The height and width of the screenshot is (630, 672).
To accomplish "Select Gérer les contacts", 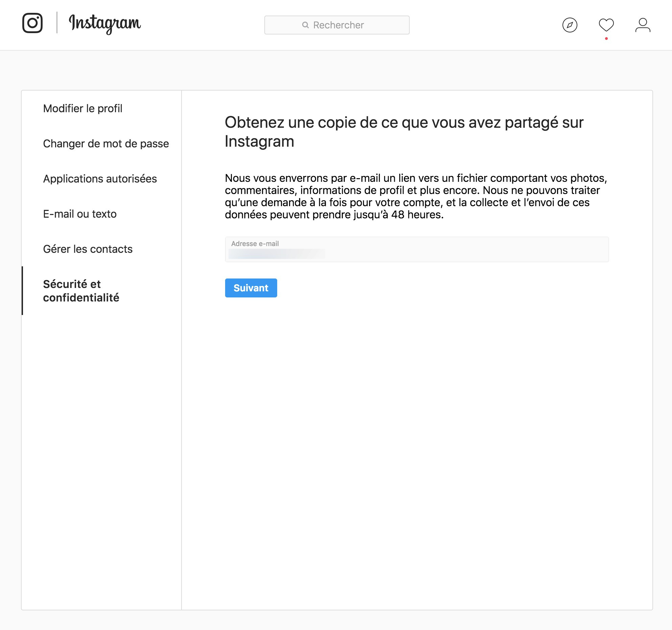I will point(88,249).
